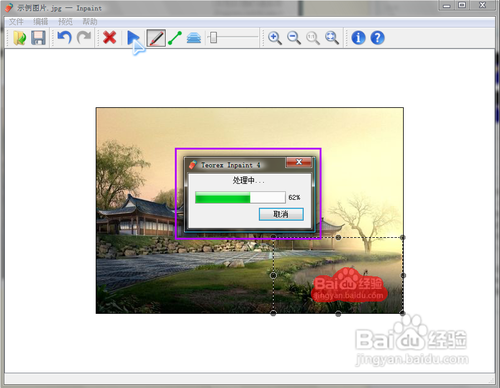The image size is (500, 388).
Task: Choose the blue layered eraser tool
Action: click(194, 38)
